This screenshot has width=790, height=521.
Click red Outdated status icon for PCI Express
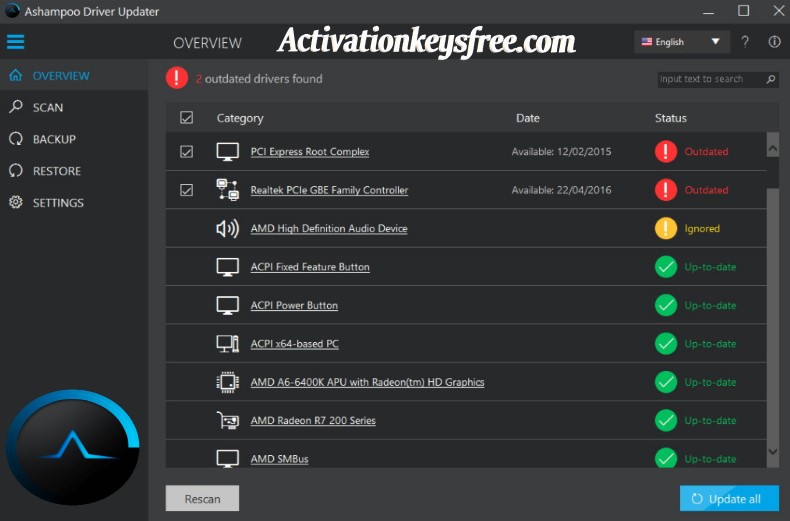(x=666, y=152)
